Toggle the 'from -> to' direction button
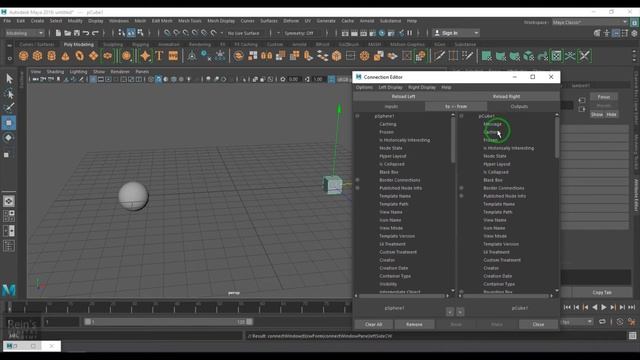 click(456, 107)
